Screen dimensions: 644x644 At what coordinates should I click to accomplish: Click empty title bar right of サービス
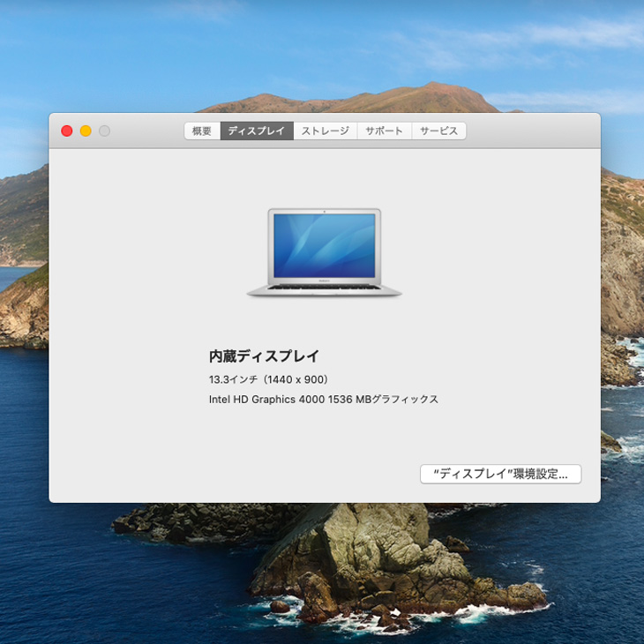pyautogui.click(x=529, y=131)
